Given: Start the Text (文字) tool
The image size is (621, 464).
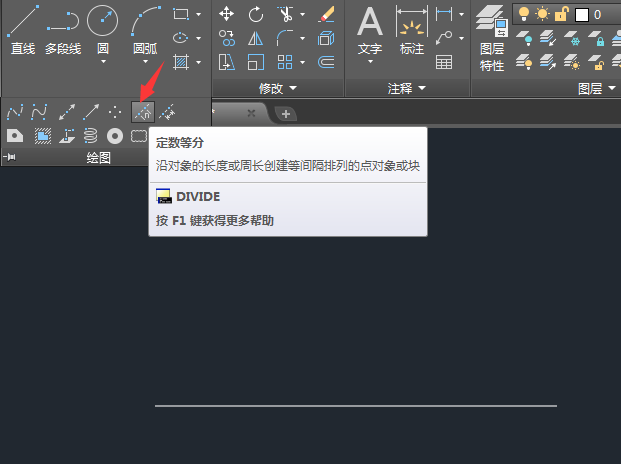Looking at the screenshot, I should click(x=370, y=30).
